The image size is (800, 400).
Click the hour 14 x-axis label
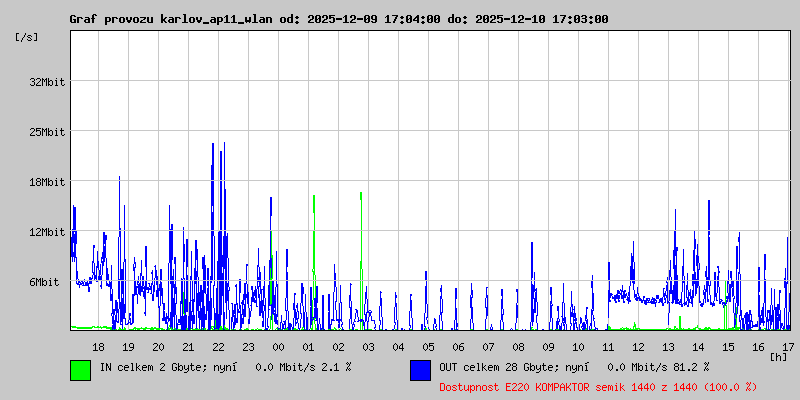[x=698, y=347]
